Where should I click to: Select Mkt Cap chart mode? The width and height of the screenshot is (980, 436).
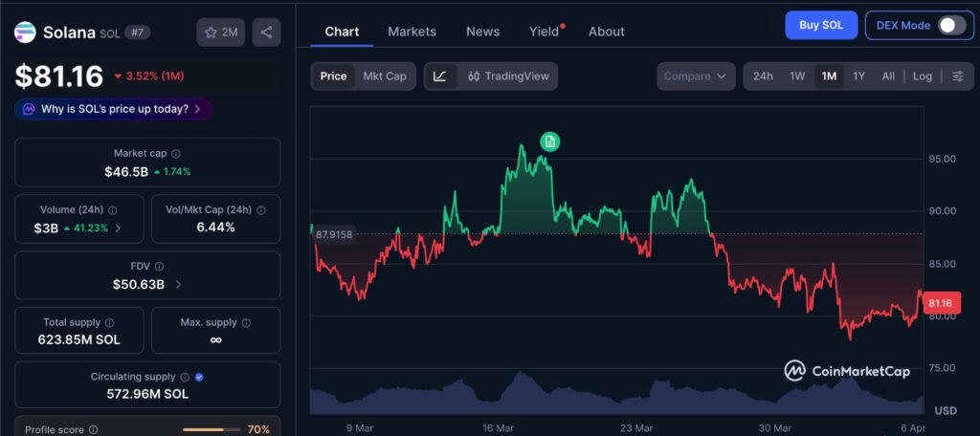coord(385,76)
